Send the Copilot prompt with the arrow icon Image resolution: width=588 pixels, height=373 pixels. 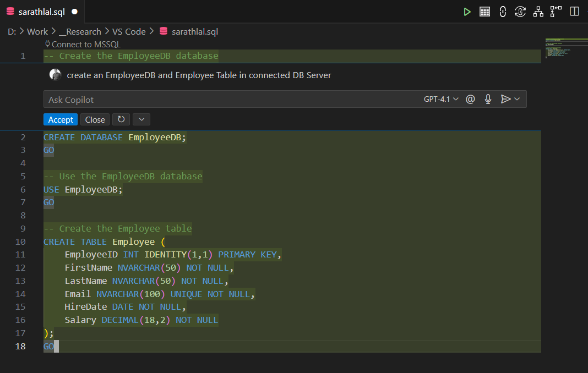pyautogui.click(x=505, y=99)
